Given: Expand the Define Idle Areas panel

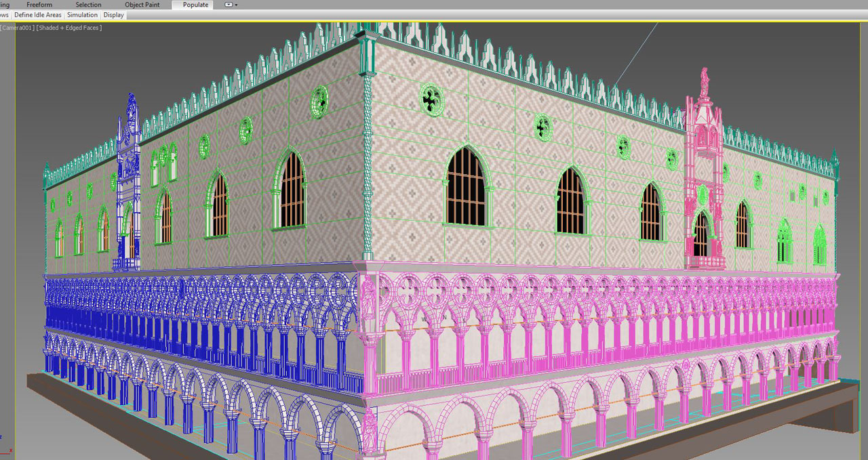Looking at the screenshot, I should click(37, 15).
